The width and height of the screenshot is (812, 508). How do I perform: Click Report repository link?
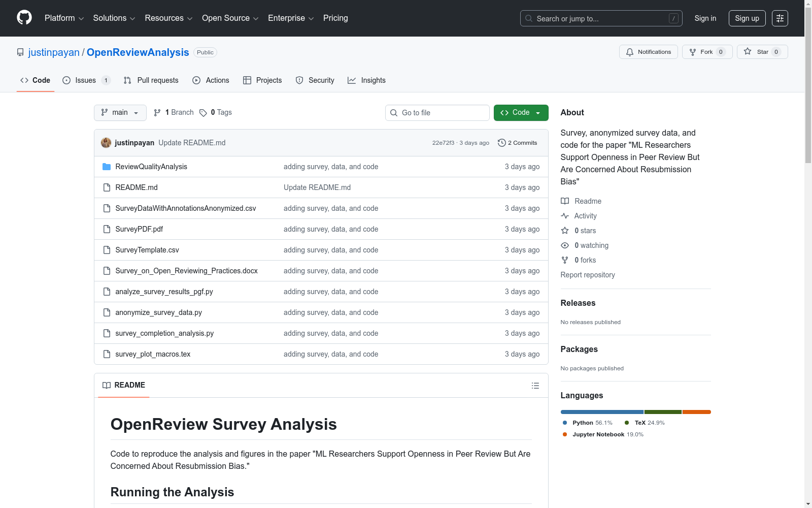(588, 275)
